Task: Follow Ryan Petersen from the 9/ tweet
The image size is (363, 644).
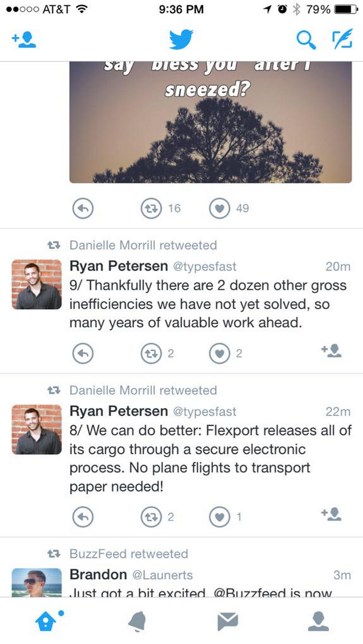Action: click(x=331, y=351)
